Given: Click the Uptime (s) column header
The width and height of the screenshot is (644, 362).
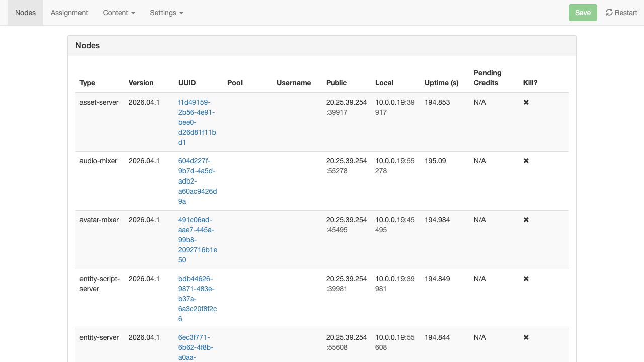Looking at the screenshot, I should coord(441,83).
